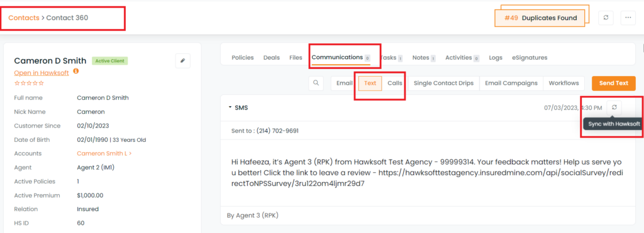
Task: Rate the contact using the star rating
Action: pyautogui.click(x=29, y=83)
